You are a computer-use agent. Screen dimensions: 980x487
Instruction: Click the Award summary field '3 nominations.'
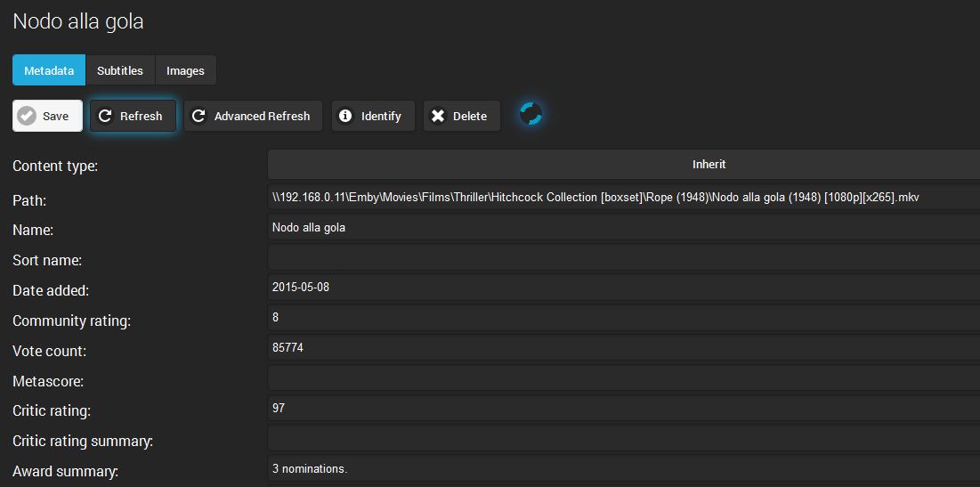coord(624,468)
